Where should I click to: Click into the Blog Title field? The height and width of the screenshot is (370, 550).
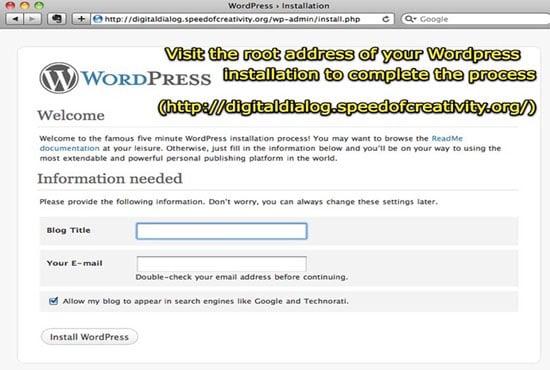point(222,231)
